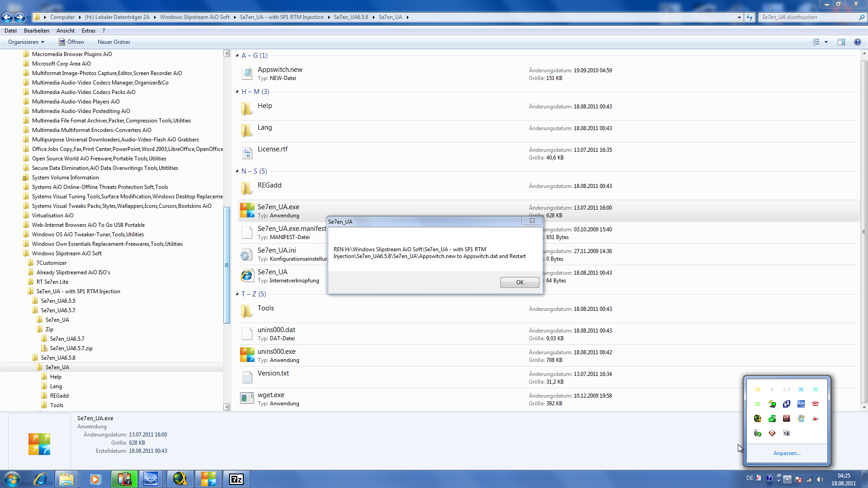The image size is (868, 488).
Task: Click the Back navigation arrow
Action: (7, 17)
